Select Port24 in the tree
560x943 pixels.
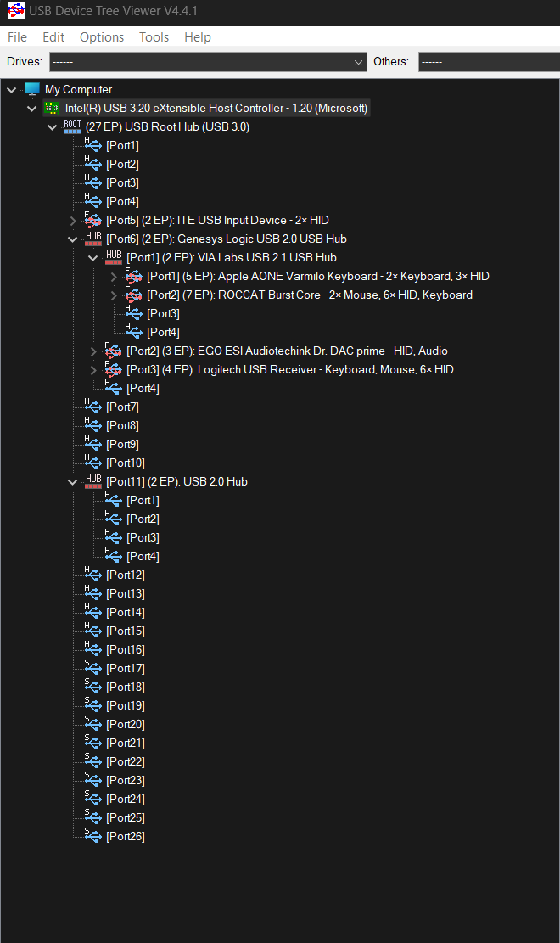click(126, 799)
